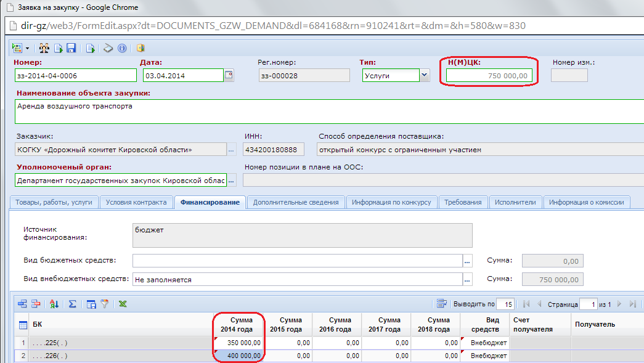
Task: Open the three-people users icon in top toolbar
Action: coord(44,48)
